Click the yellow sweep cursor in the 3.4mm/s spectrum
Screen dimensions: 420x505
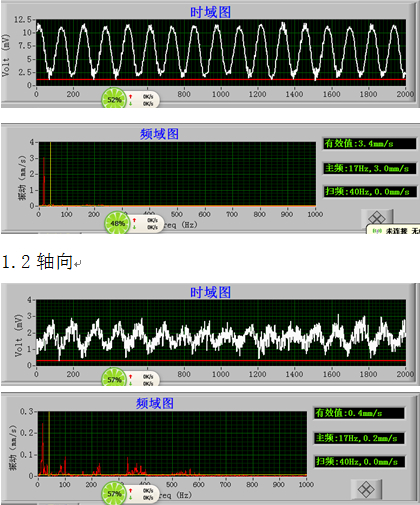pyautogui.click(x=50, y=173)
